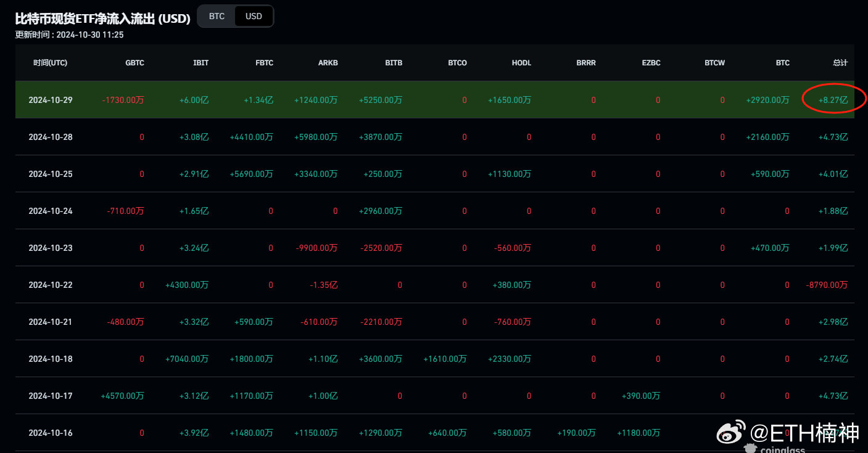The width and height of the screenshot is (868, 453).
Task: Click the +4570.00万 GBTC value
Action: (x=123, y=396)
